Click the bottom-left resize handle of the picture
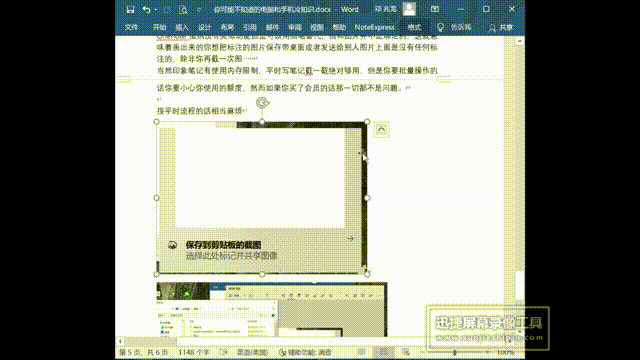This screenshot has height=360, width=640. point(156,274)
